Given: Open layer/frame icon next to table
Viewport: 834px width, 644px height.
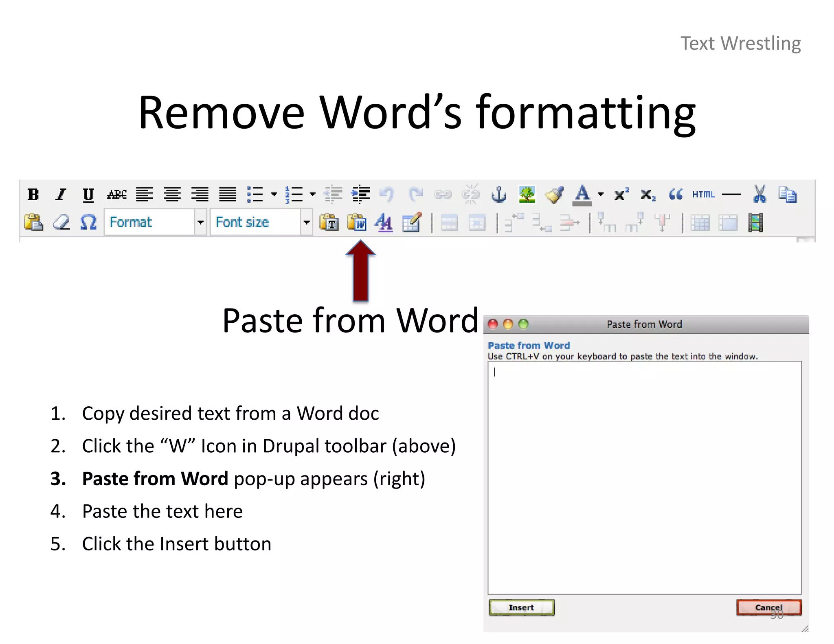Looking at the screenshot, I should tap(728, 223).
